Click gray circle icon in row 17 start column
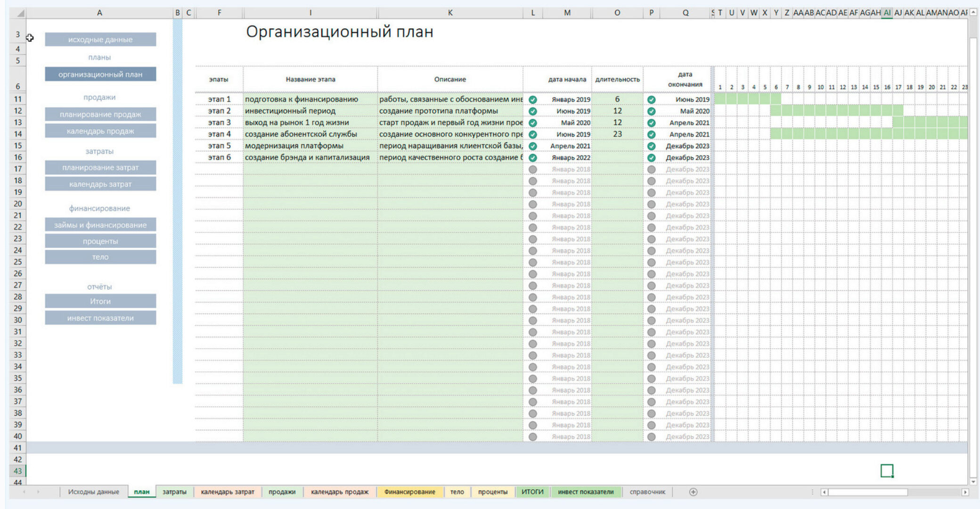980x509 pixels. click(x=533, y=169)
